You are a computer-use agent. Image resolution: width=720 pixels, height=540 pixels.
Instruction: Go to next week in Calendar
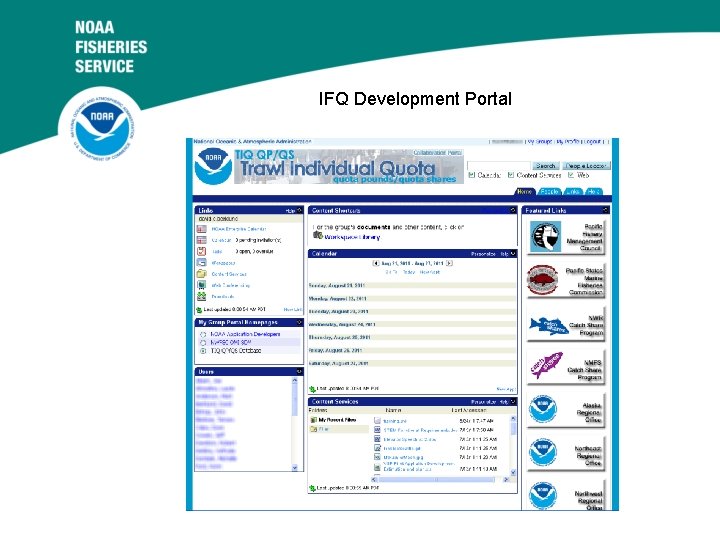tap(450, 264)
